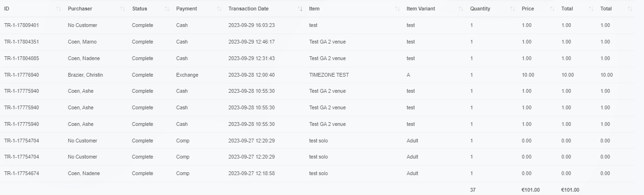Click the TIMEZONE TEST item cell
Screen dimensions: 644x195
[x=329, y=75]
